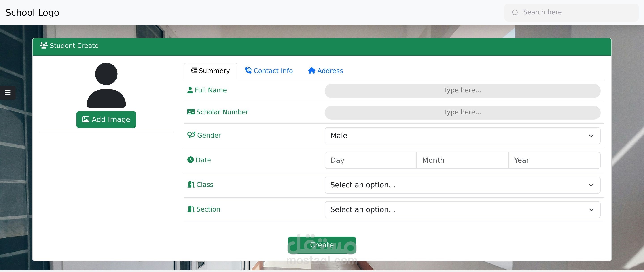Click the search magnifier icon
644x272 pixels.
(515, 13)
